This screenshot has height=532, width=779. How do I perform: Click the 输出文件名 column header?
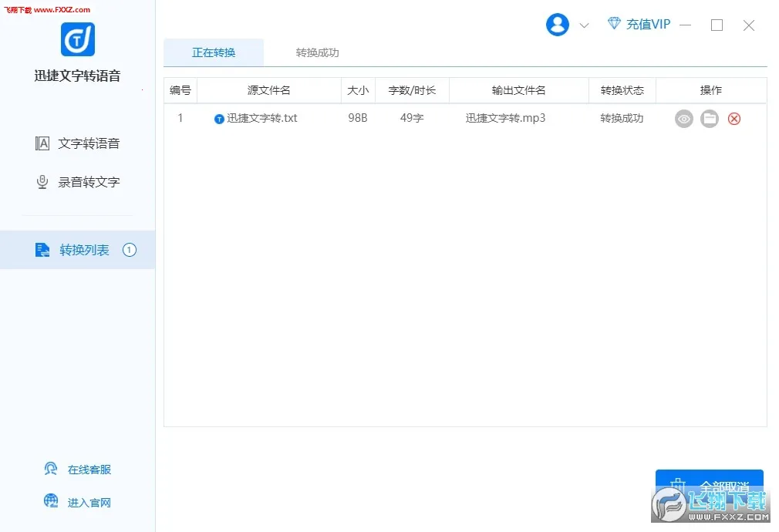coord(518,90)
